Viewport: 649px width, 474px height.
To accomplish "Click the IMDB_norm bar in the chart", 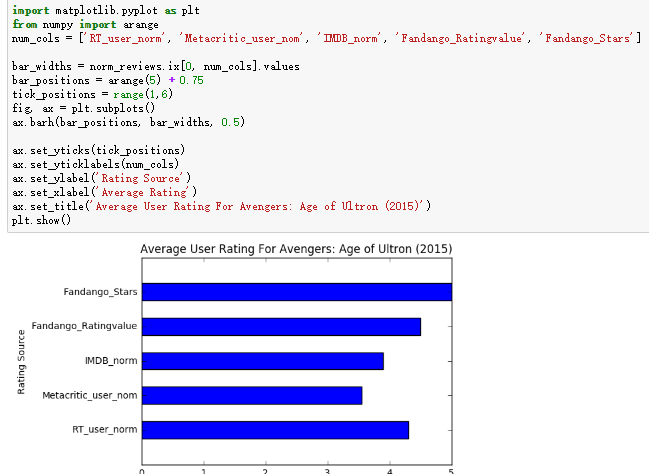I will [x=263, y=361].
